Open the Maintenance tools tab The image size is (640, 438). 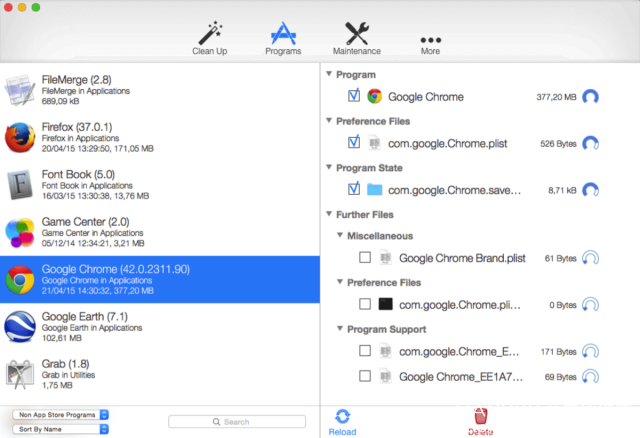[357, 38]
